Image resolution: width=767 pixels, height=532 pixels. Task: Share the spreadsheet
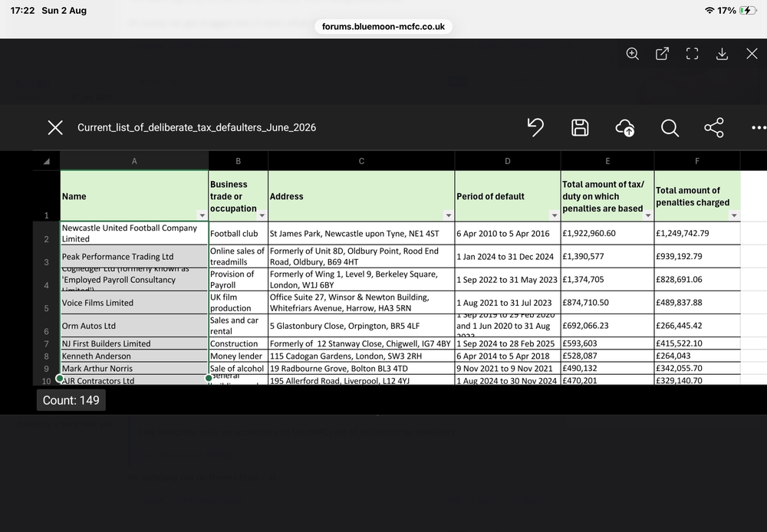(714, 127)
